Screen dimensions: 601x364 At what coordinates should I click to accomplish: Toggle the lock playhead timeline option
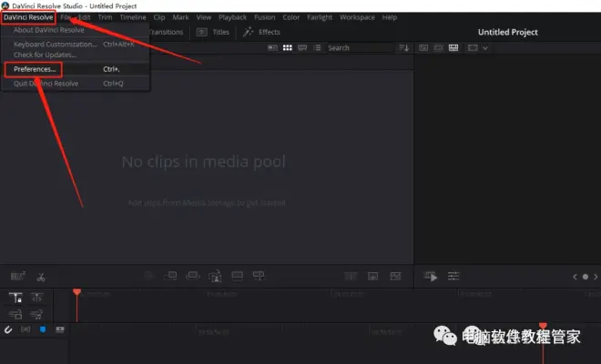[15, 298]
